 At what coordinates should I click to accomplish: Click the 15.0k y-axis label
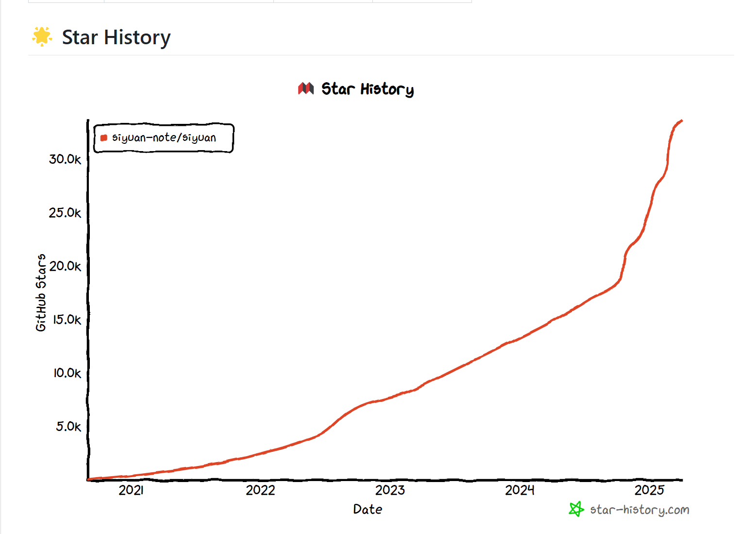pyautogui.click(x=67, y=320)
